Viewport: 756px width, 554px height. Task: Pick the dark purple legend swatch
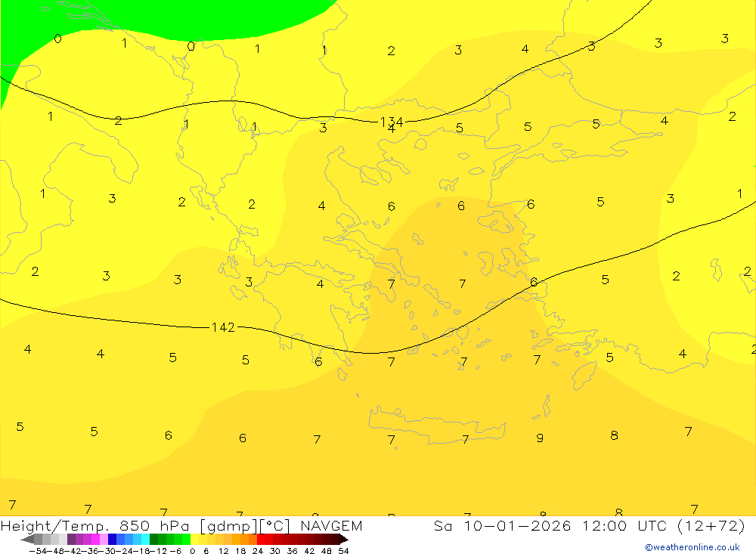[71, 539]
